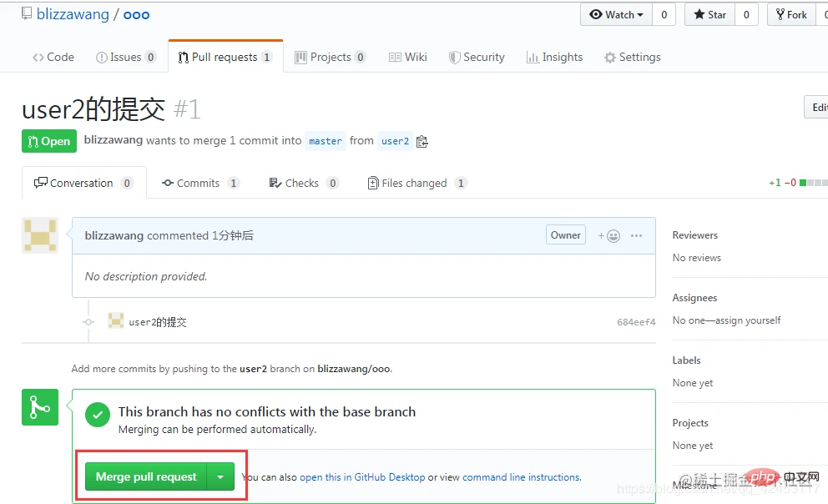Image resolution: width=828 pixels, height=504 pixels.
Task: Click the open this in GitHub Desktop link
Action: (x=362, y=477)
